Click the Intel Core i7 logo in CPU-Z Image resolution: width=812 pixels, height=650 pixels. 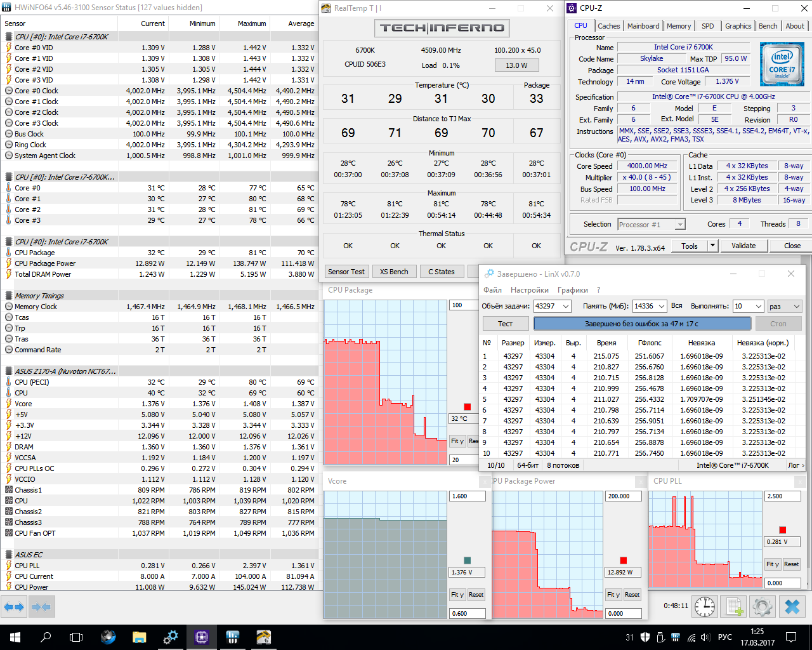coord(782,64)
